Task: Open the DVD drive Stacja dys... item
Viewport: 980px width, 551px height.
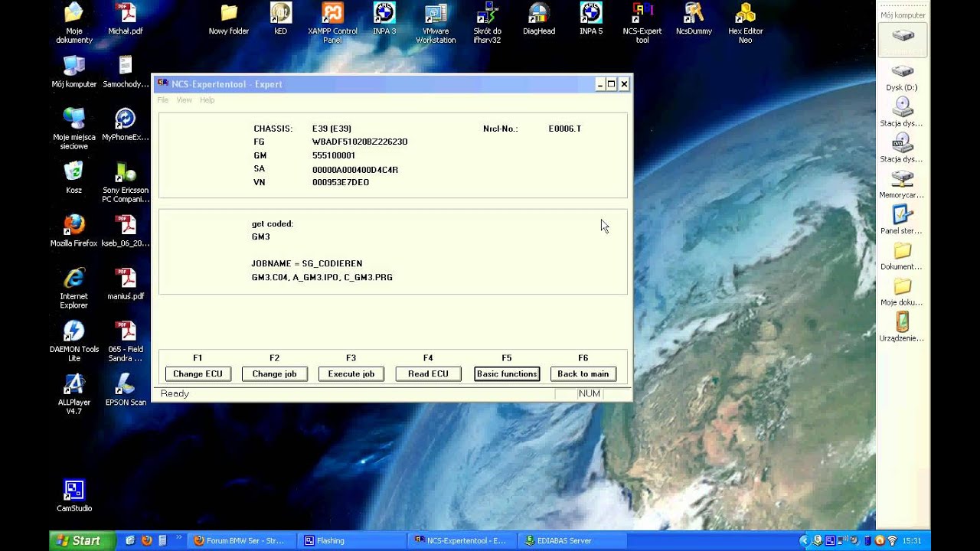Action: 902,148
